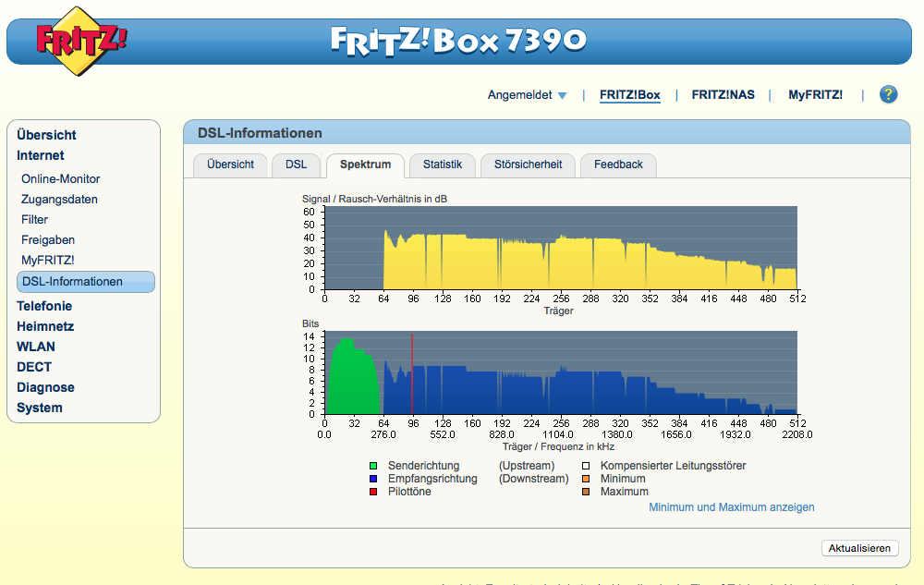Switch to the DSL tab
Screen dimensions: 924x585
[296, 165]
